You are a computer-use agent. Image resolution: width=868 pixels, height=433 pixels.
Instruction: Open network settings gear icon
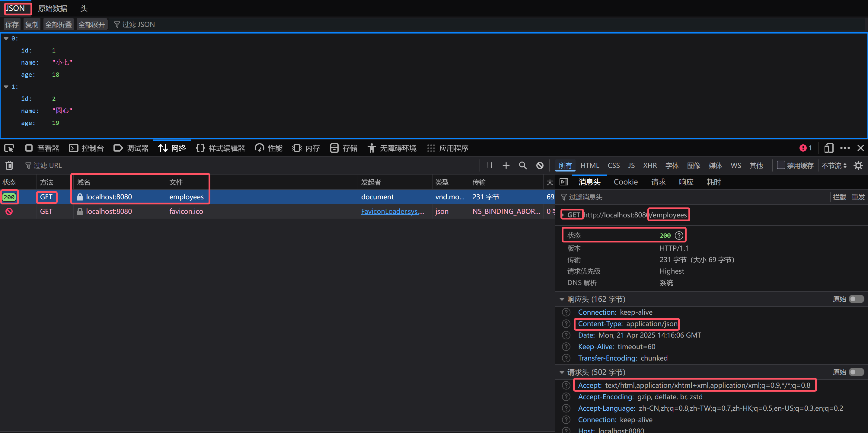pos(858,165)
